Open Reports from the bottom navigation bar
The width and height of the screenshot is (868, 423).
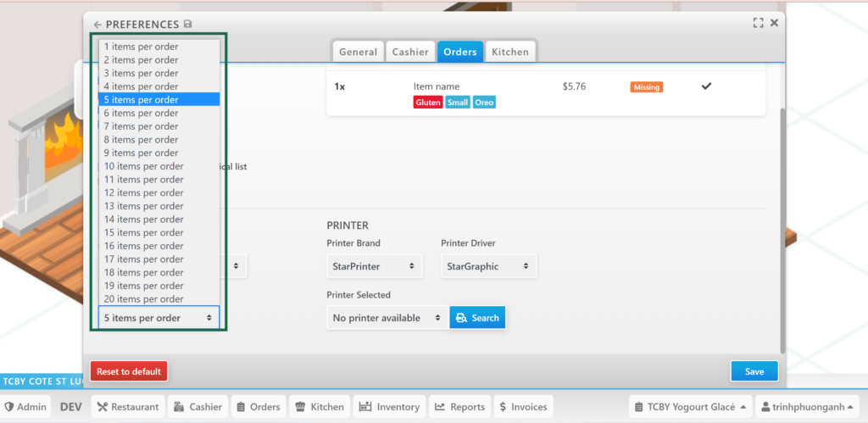point(459,407)
